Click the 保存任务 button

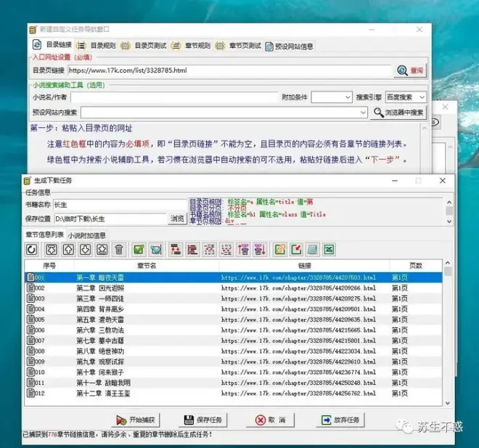[x=207, y=420]
